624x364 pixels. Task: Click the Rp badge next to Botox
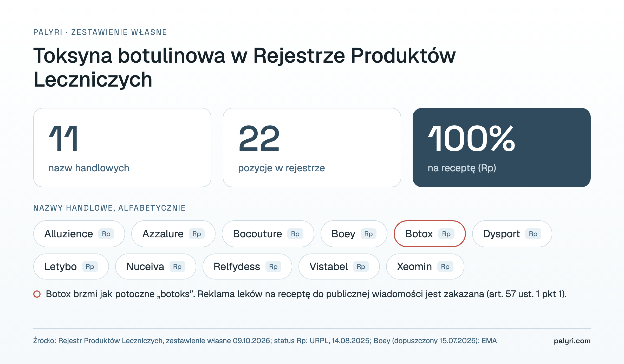(x=446, y=234)
